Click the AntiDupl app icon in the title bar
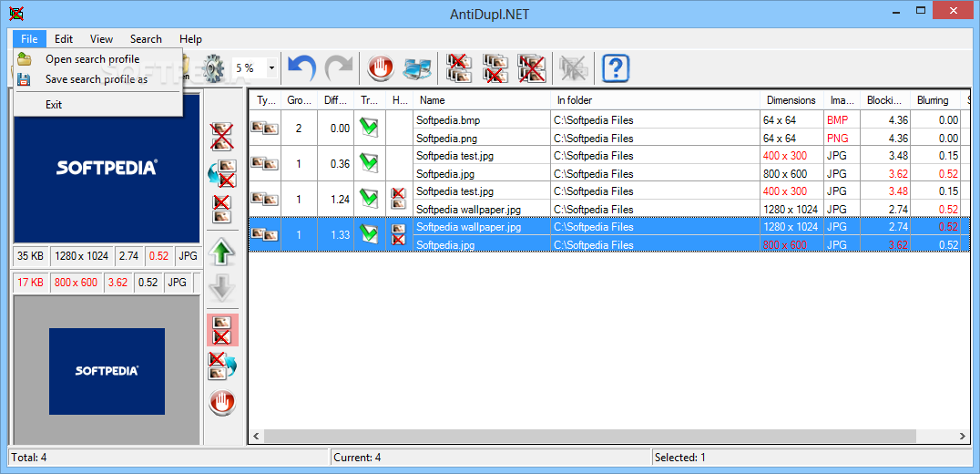The width and height of the screenshot is (980, 474). (15, 13)
